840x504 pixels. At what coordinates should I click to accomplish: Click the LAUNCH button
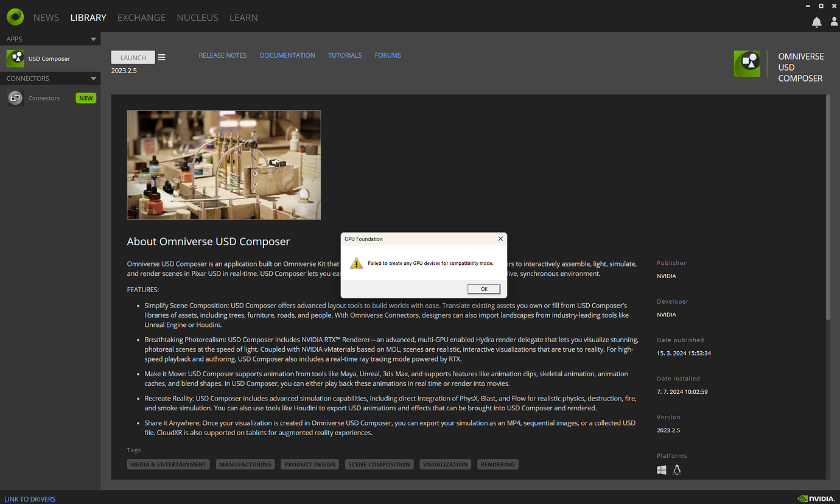pos(133,57)
